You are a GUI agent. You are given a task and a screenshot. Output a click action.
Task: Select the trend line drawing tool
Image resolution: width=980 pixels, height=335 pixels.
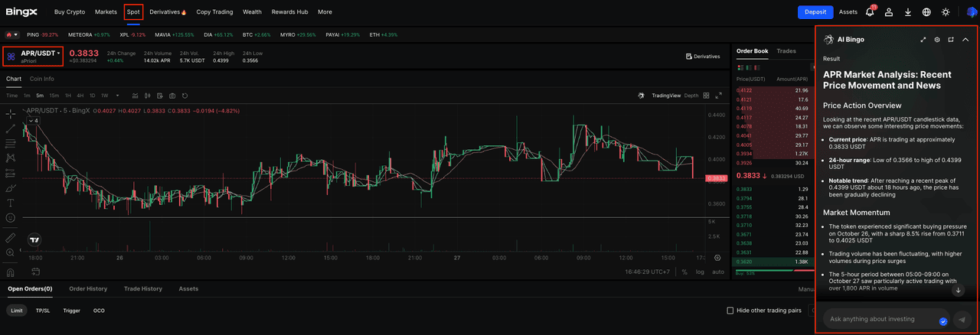click(11, 128)
